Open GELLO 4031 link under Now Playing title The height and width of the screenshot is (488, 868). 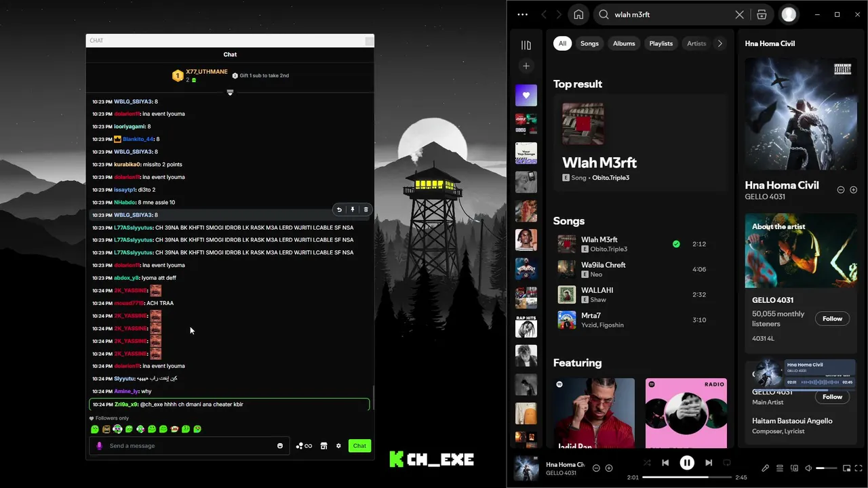coord(765,197)
